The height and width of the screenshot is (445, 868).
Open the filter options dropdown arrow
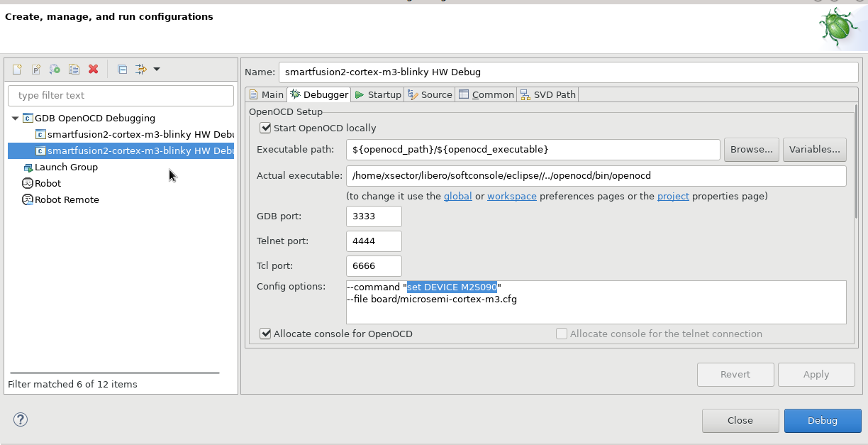(x=157, y=69)
